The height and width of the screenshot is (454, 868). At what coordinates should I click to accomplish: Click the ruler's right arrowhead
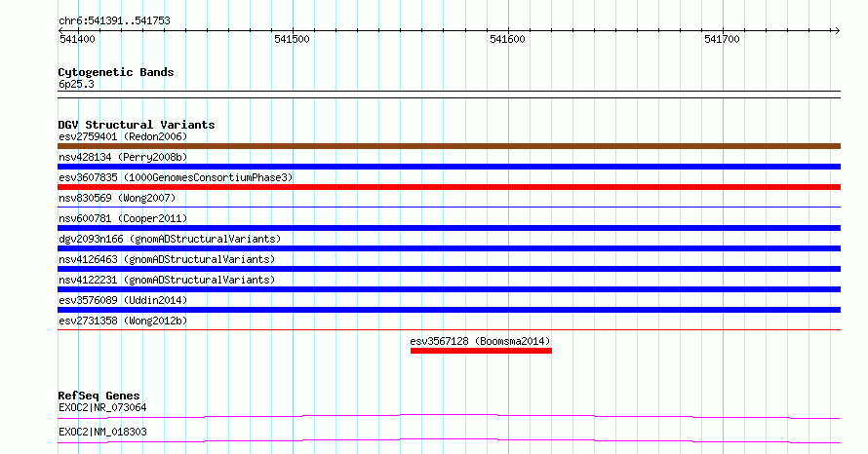click(x=837, y=30)
